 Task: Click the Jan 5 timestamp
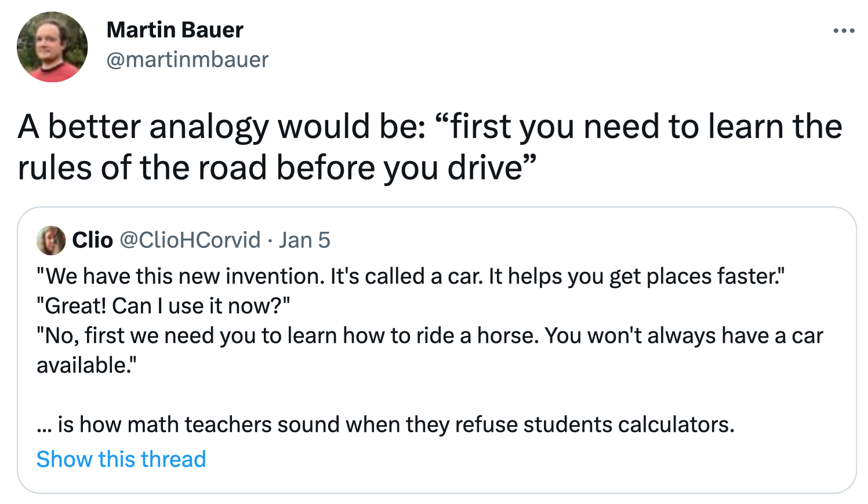(304, 240)
